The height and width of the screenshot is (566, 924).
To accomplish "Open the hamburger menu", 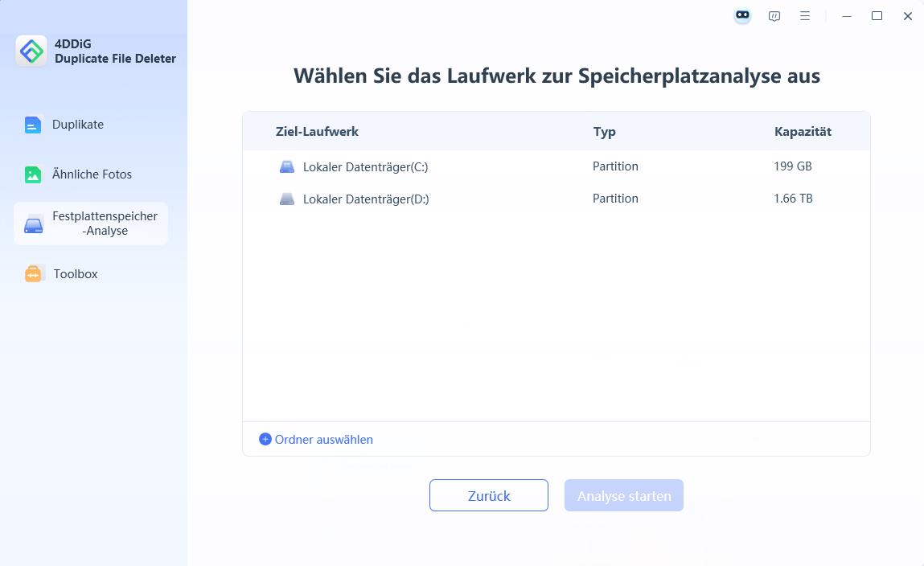I will click(x=805, y=15).
